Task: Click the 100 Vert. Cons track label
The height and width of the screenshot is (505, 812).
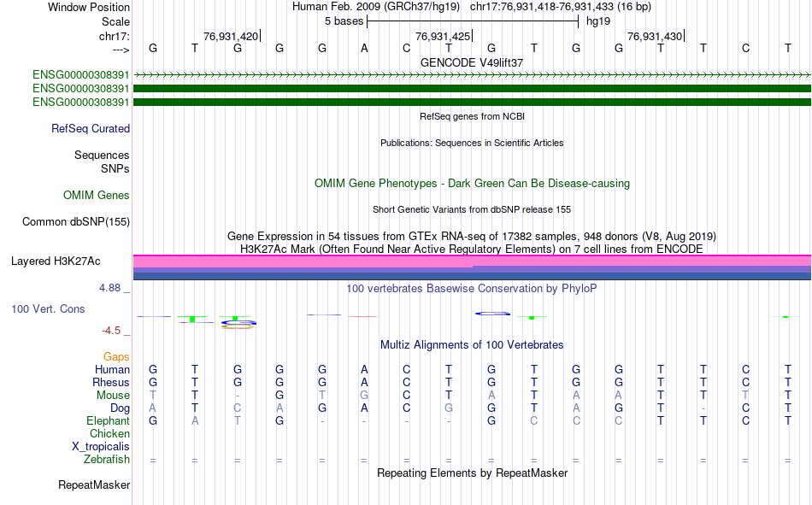Action: click(x=48, y=309)
